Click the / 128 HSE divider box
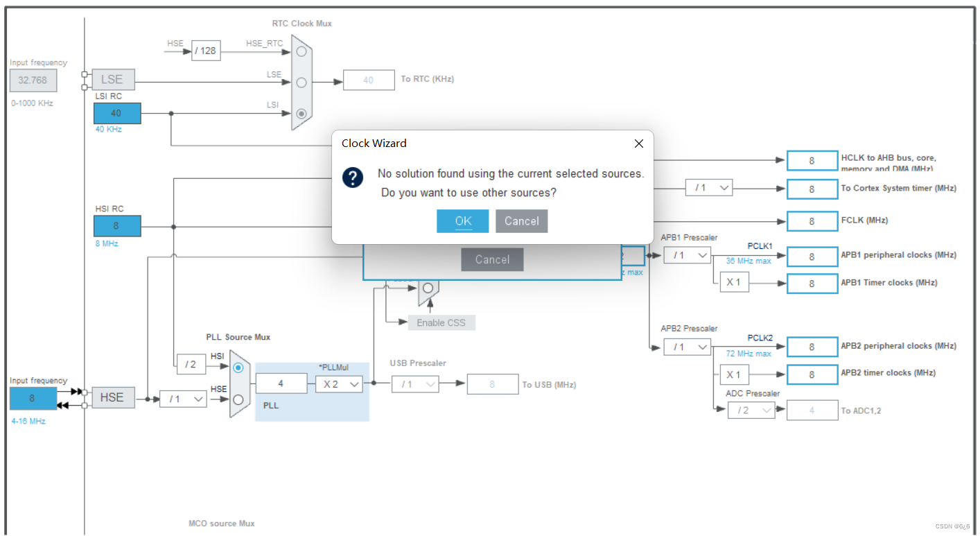Screen dimensions: 980x536 206,51
